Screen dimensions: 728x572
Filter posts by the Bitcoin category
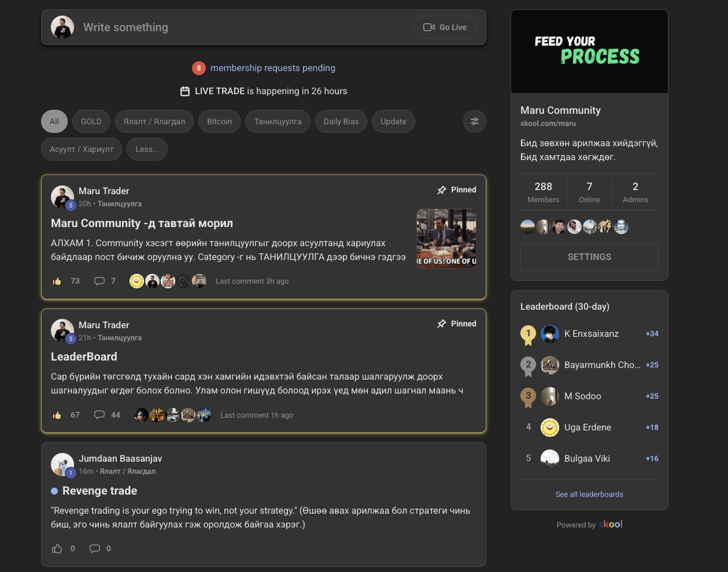[x=220, y=121]
